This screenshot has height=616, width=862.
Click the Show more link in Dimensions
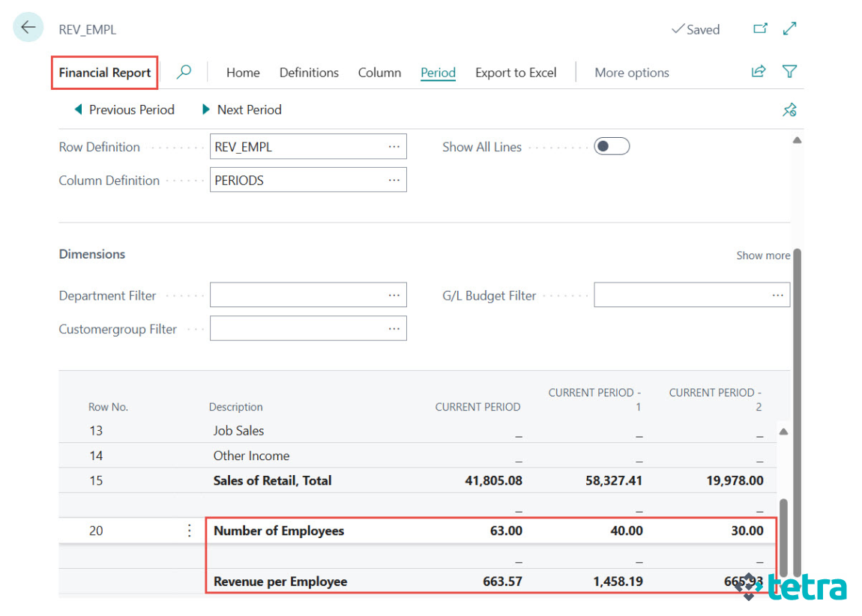763,256
